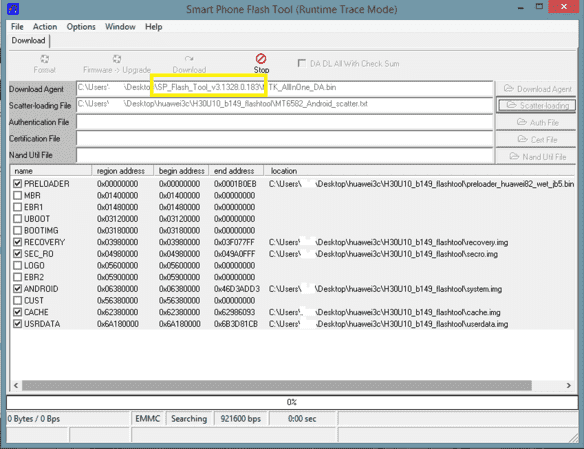This screenshot has width=584, height=449.
Task: Click the userdata.img location path
Action: [388, 324]
